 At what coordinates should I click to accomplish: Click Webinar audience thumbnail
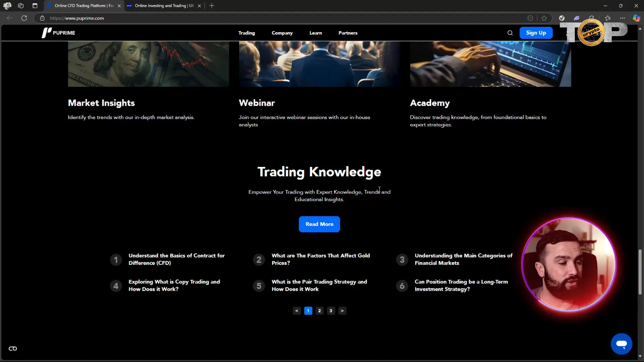pyautogui.click(x=319, y=64)
